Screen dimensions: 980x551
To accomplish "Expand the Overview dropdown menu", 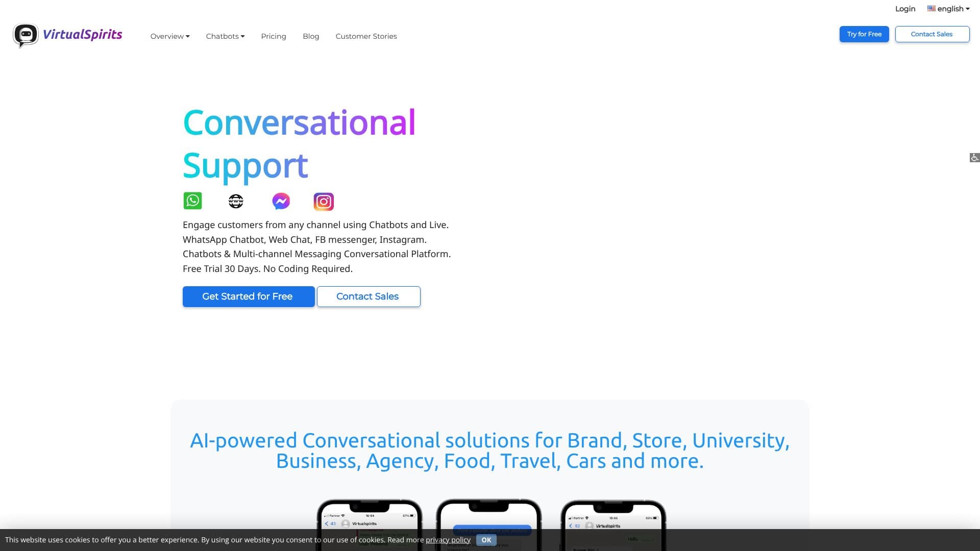I will coord(170,36).
